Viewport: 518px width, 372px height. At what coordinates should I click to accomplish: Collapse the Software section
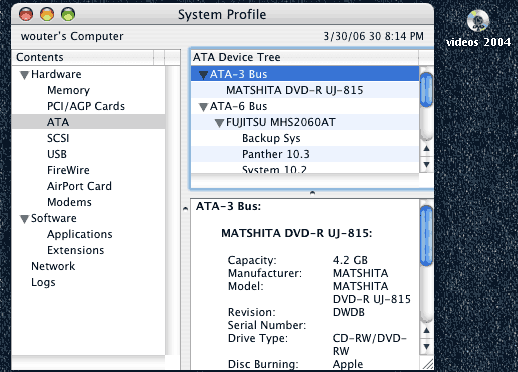[24, 219]
